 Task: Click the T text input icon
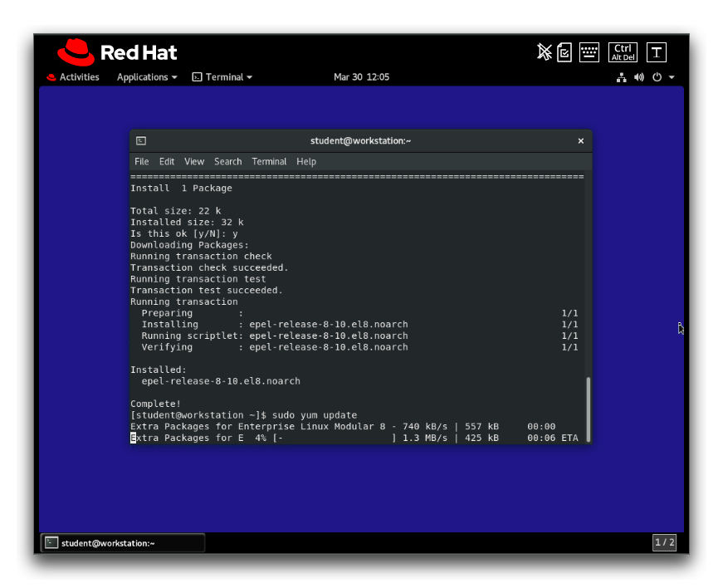[657, 52]
